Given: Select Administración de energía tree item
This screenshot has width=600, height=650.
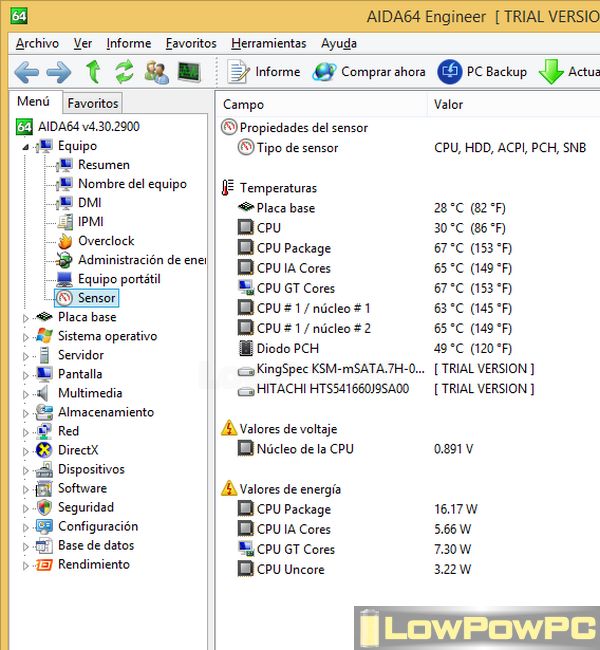Looking at the screenshot, I should coord(142,260).
